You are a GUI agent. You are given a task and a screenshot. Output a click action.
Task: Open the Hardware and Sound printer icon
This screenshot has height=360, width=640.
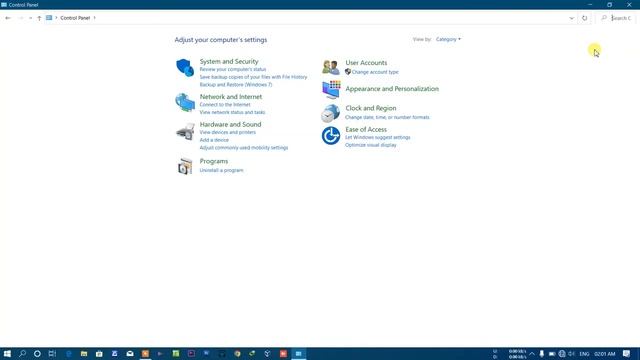click(x=185, y=131)
